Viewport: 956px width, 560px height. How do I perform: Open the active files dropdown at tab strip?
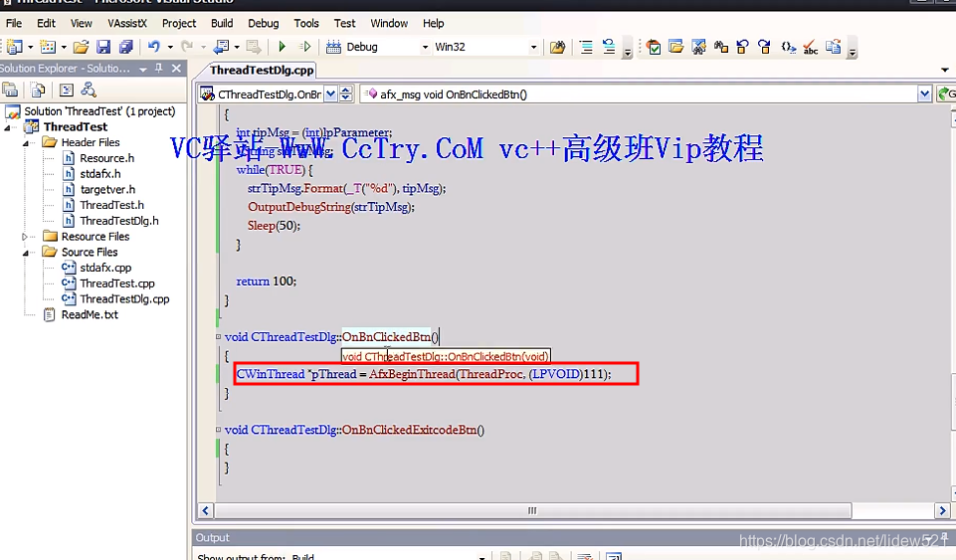click(x=944, y=70)
